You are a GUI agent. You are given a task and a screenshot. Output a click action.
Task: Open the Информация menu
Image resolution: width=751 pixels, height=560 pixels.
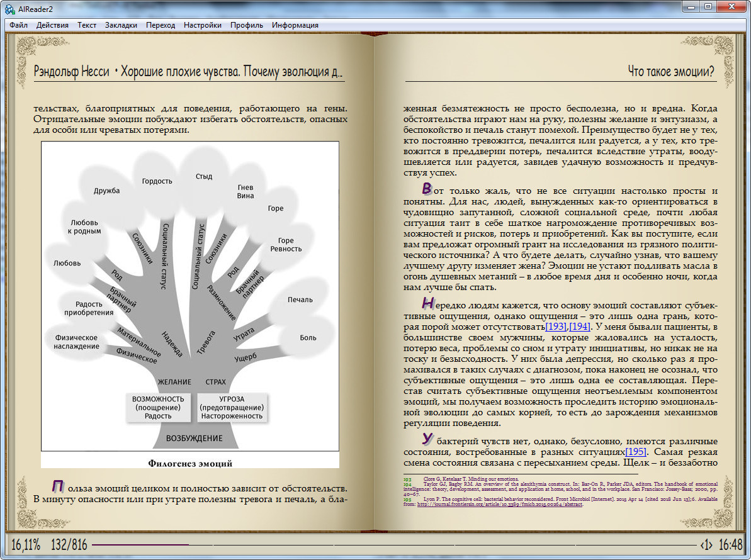click(x=295, y=25)
